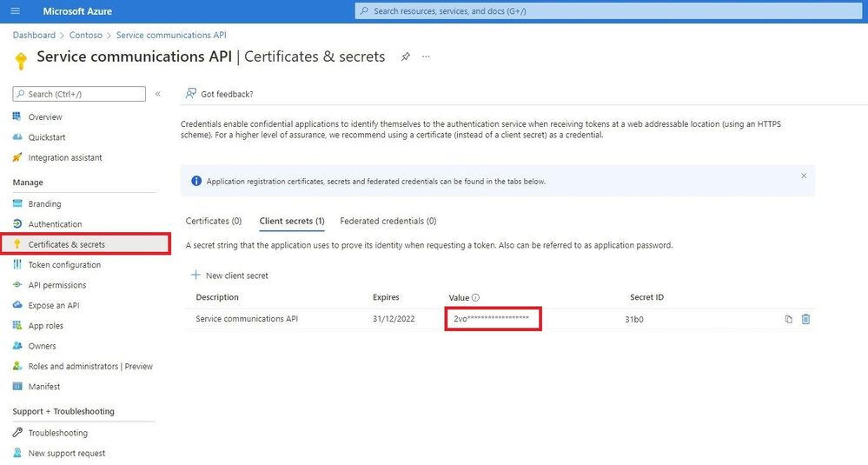Open Owners page
The width and height of the screenshot is (868, 465).
[42, 346]
